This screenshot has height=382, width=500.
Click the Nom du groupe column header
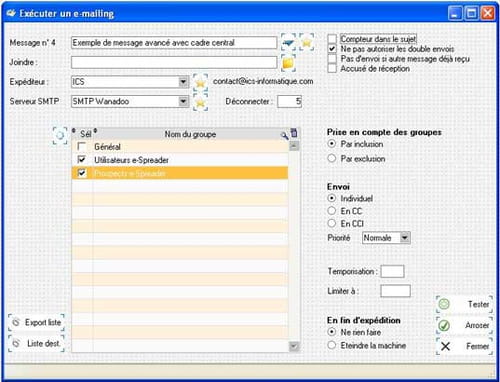coord(190,134)
